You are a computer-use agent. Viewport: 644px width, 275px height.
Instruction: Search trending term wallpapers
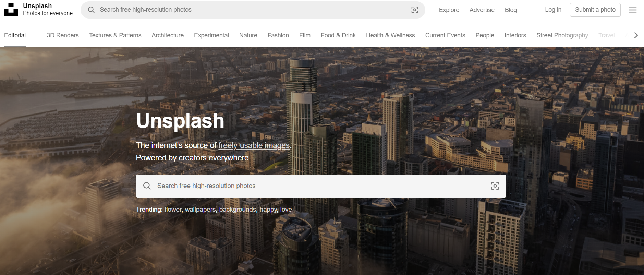click(200, 210)
